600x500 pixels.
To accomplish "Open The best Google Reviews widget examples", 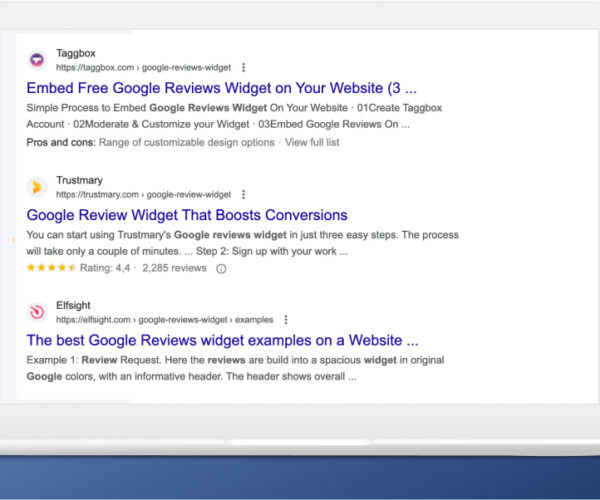I will pos(222,340).
